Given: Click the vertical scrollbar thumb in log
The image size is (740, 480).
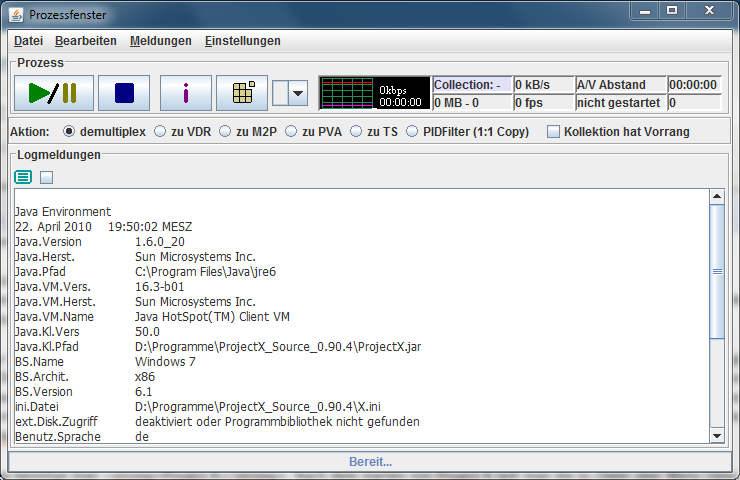Looking at the screenshot, I should 717,271.
